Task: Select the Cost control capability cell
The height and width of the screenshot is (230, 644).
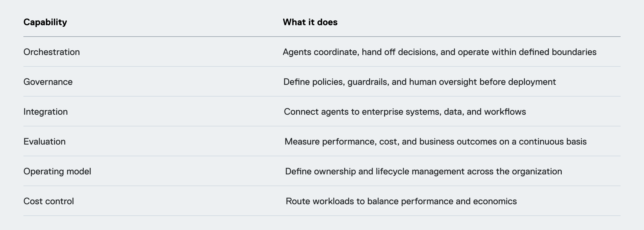Action: coord(49,201)
